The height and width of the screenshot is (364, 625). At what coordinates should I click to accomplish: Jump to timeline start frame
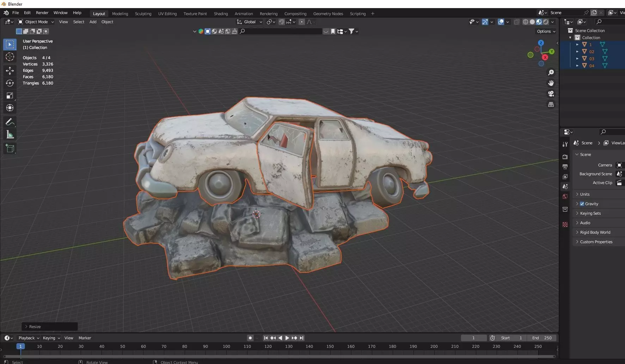266,338
